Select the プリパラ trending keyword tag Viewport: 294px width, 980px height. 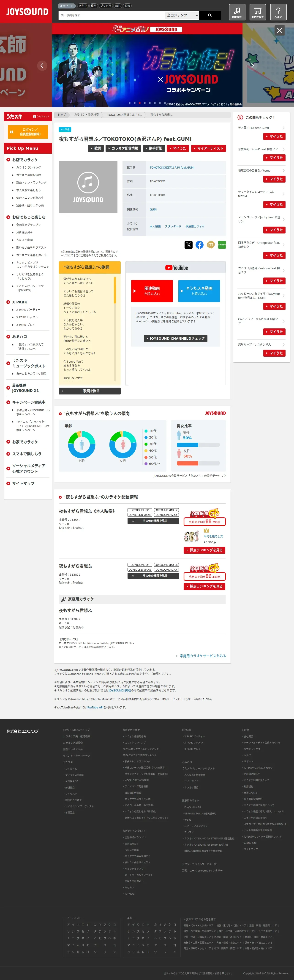pyautogui.click(x=106, y=6)
